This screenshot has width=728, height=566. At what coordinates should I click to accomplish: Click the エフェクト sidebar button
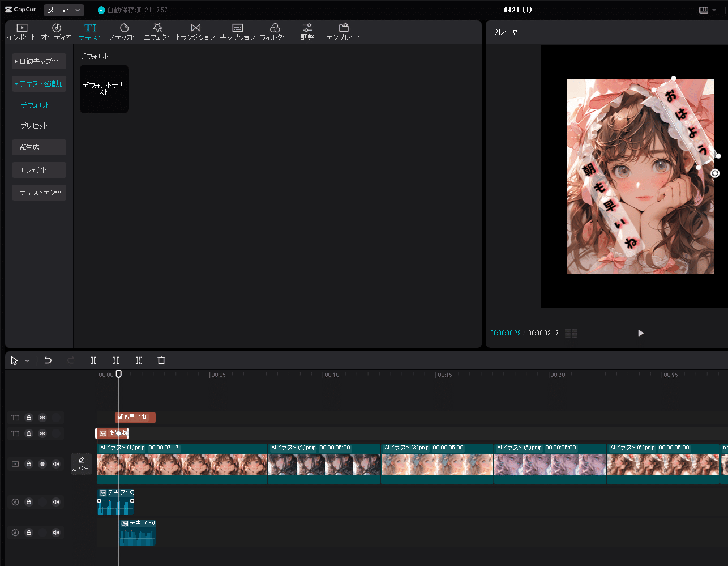39,170
